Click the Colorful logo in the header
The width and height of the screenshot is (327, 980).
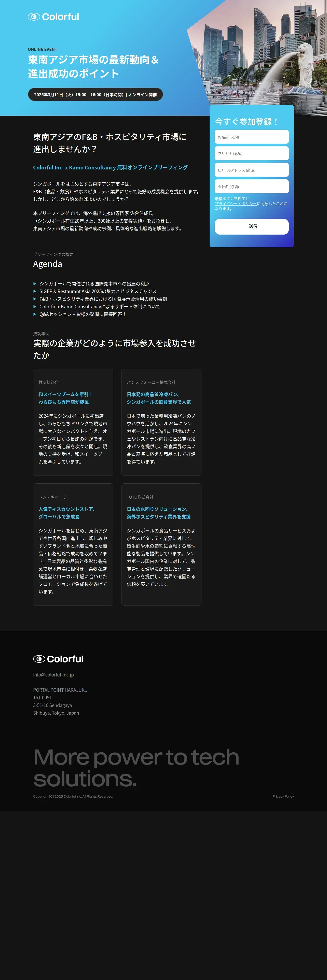point(53,17)
